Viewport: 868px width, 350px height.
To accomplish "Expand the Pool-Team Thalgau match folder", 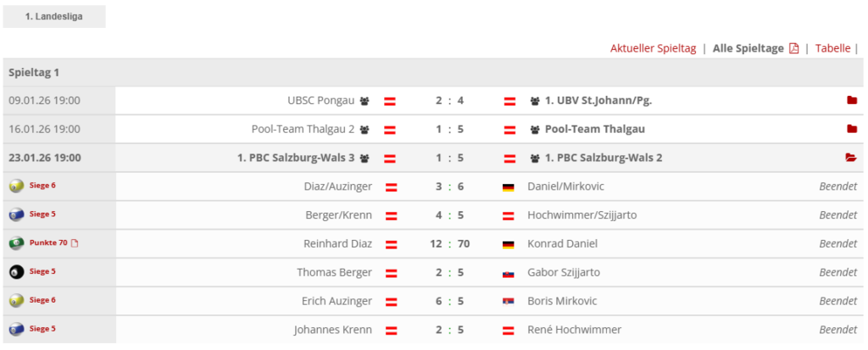I will 851,130.
